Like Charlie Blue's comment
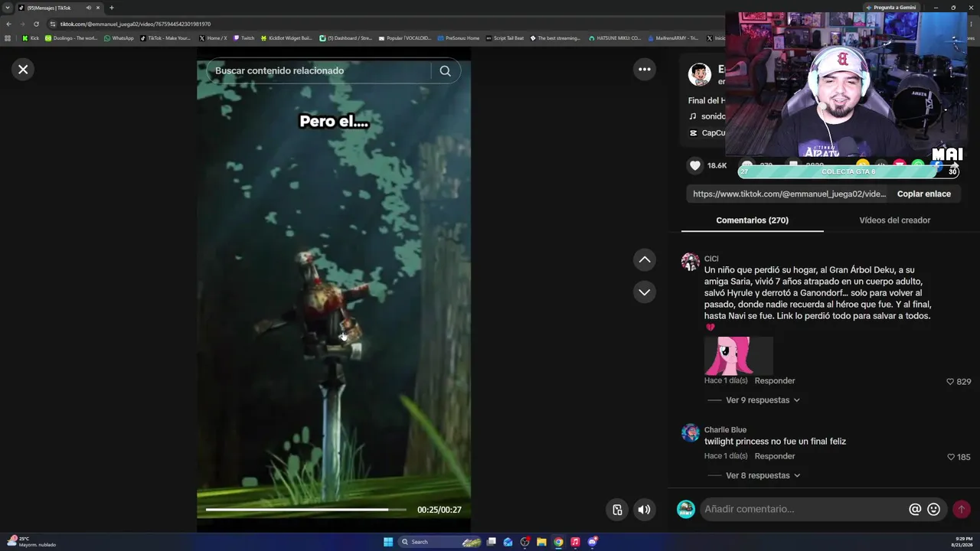This screenshot has width=980, height=551. 951,457
